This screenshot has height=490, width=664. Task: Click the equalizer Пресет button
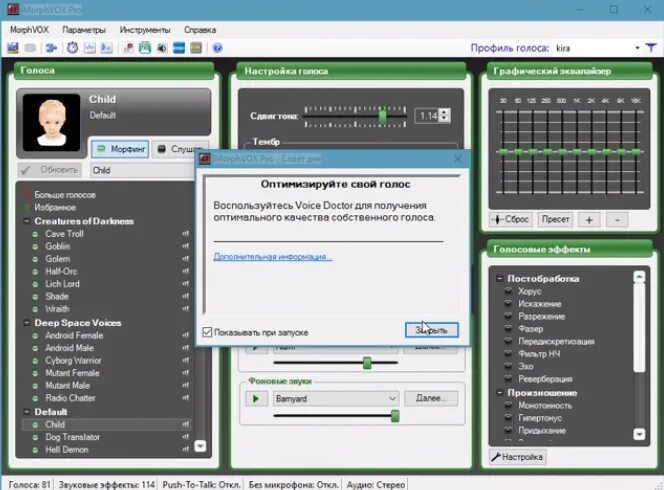[555, 219]
